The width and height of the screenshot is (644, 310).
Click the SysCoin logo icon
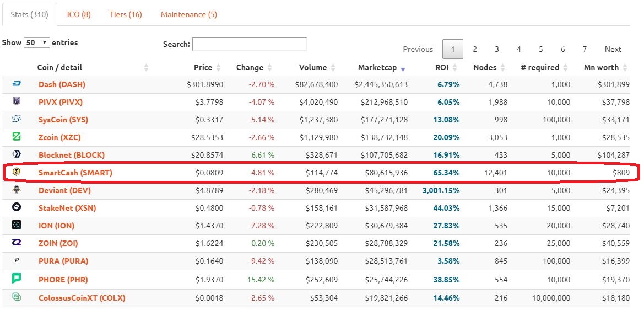click(17, 119)
